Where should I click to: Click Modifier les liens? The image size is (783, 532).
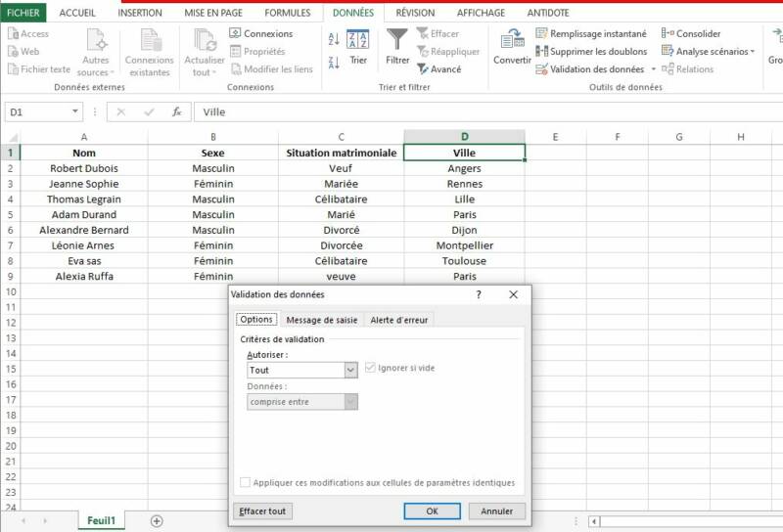(x=272, y=69)
